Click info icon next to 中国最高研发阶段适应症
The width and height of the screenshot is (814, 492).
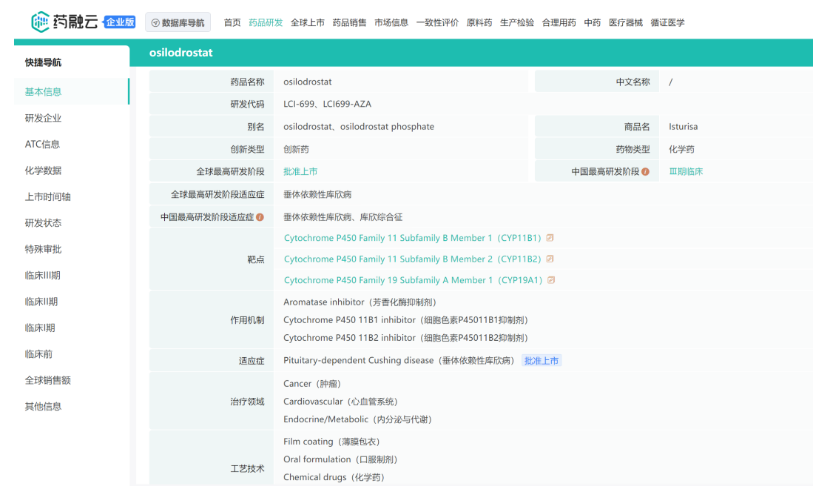(260, 216)
